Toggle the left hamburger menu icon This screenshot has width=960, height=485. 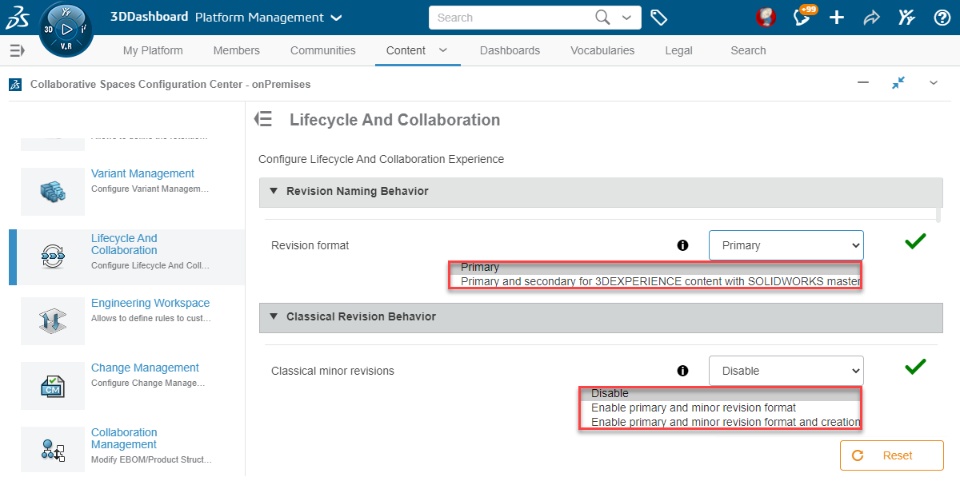16,50
